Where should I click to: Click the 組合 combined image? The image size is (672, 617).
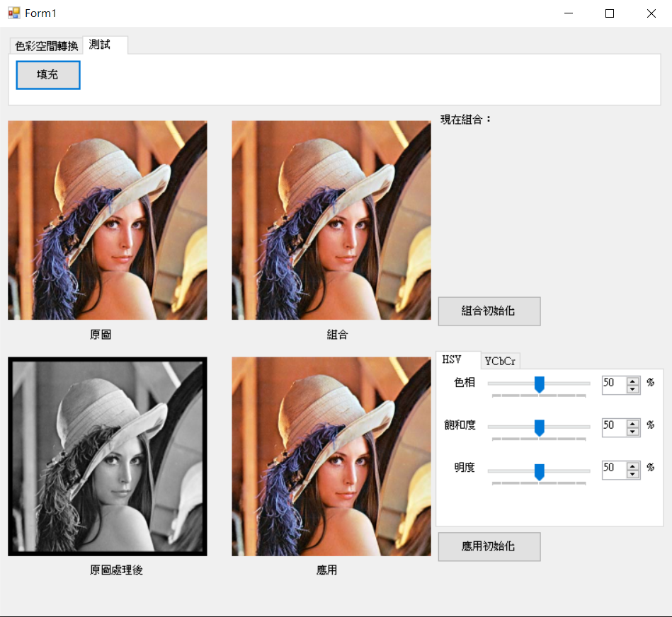pos(331,220)
